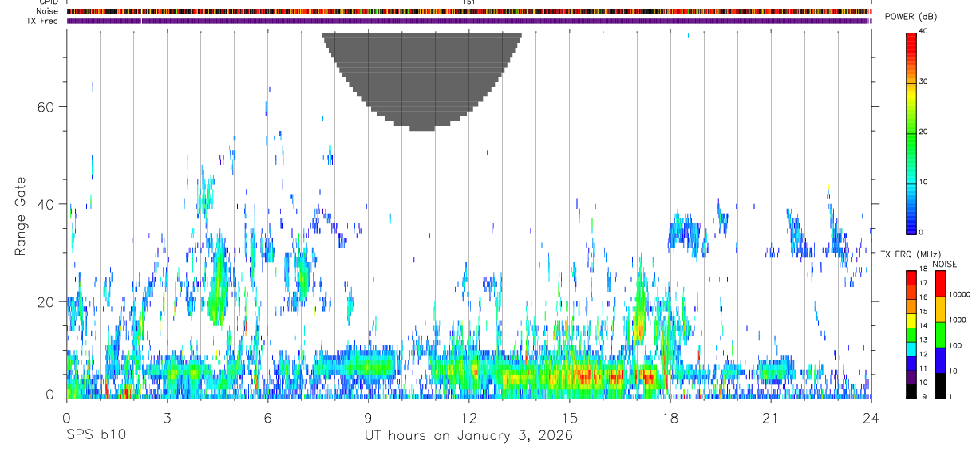Screen dimensions: 980x452
Task: Click the '3' tick on the UT hours axis
Action: pyautogui.click(x=167, y=419)
